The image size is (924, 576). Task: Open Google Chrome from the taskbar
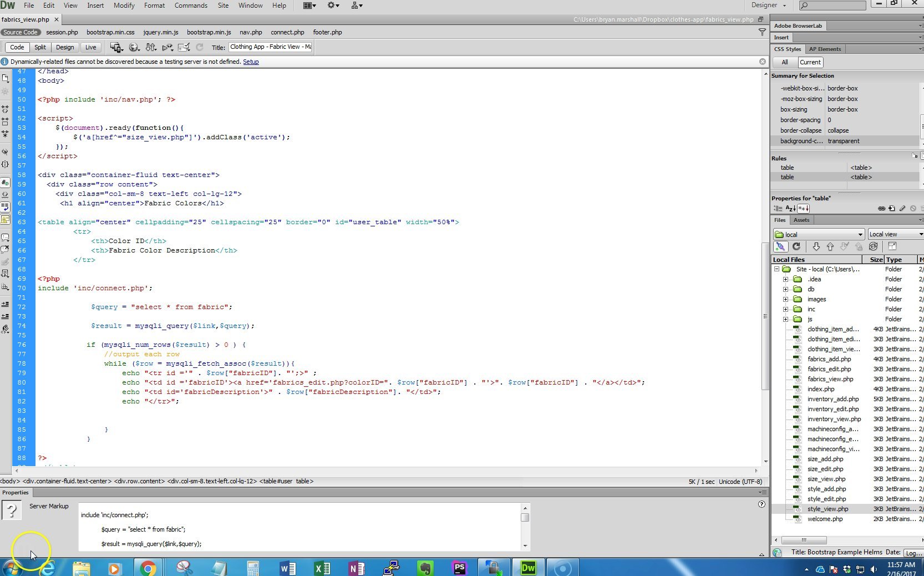tap(148, 568)
